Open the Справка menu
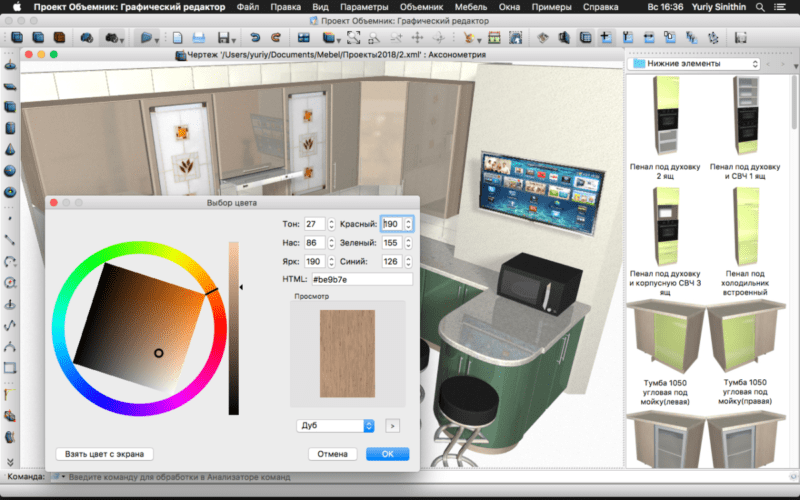The width and height of the screenshot is (800, 500). [601, 7]
